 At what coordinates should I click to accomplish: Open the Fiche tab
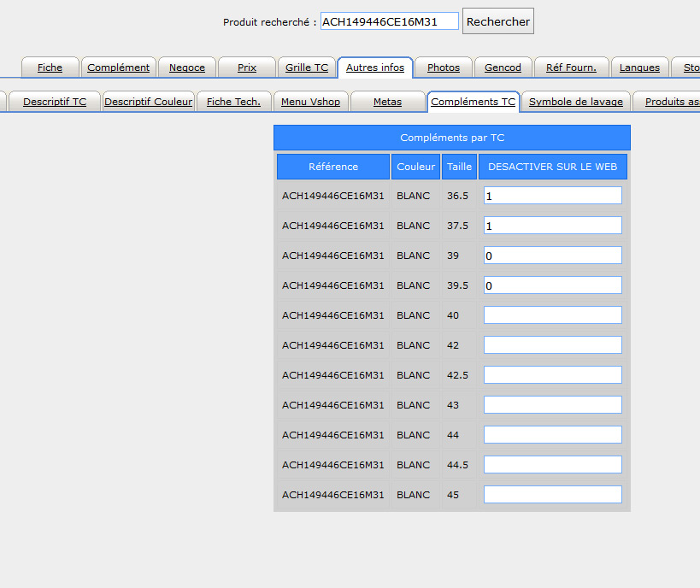(50, 68)
